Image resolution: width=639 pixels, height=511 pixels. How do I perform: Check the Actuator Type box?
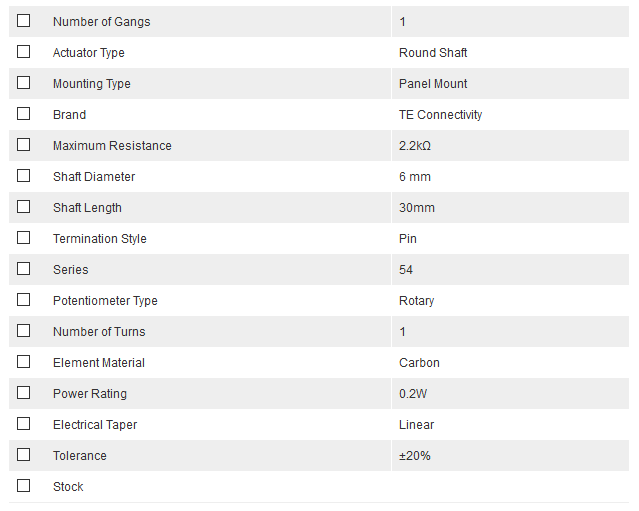[24, 52]
